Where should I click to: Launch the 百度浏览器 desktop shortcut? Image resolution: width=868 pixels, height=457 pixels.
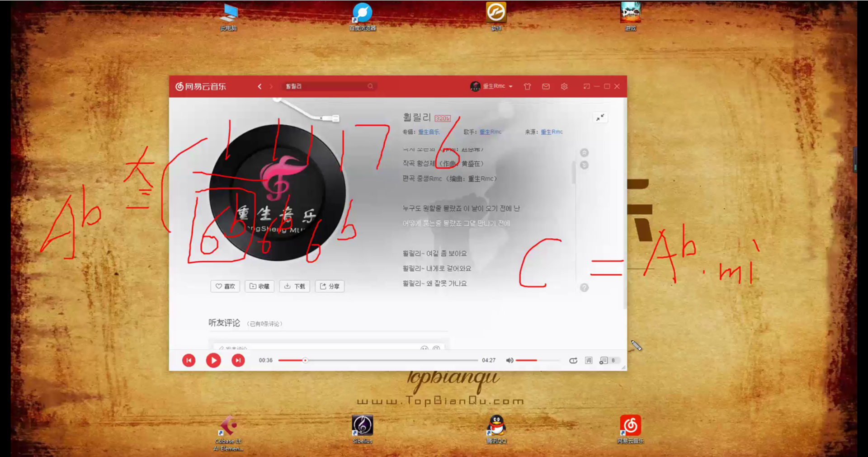363,17
